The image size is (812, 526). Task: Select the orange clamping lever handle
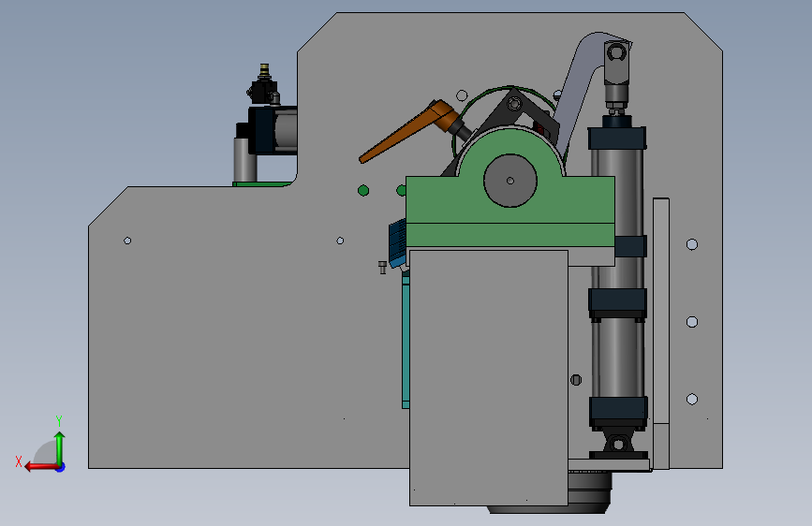(406, 131)
